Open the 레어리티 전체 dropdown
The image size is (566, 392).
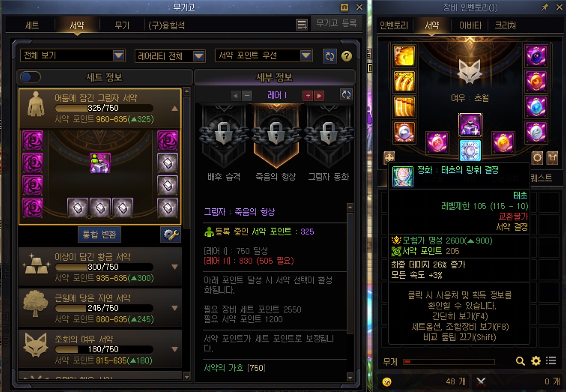click(170, 56)
